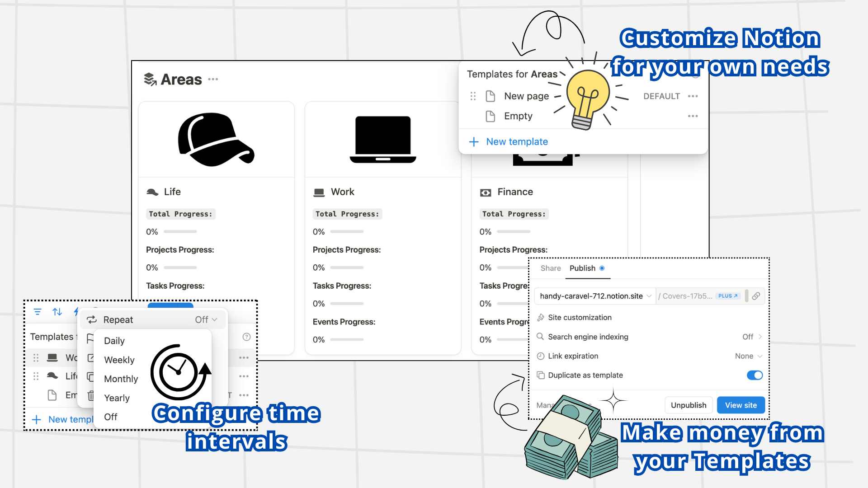
Task: Switch to the Share tab
Action: pos(550,268)
